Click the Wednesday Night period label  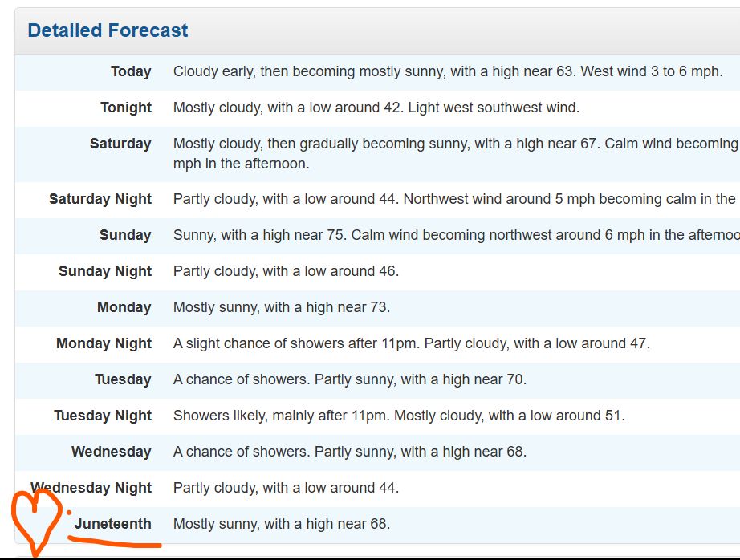point(91,488)
